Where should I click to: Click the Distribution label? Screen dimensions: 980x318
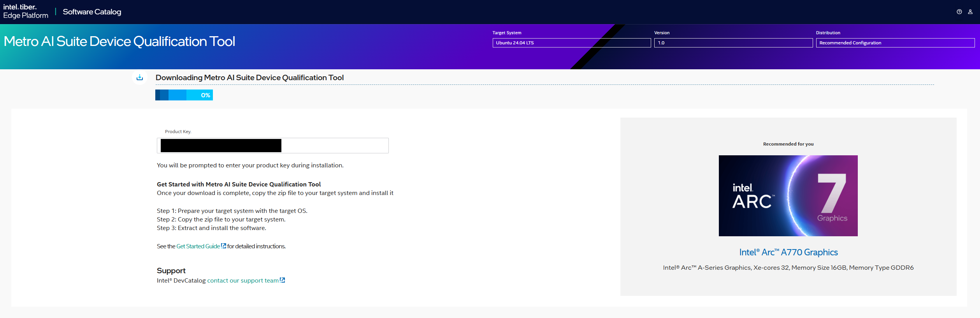click(x=828, y=33)
